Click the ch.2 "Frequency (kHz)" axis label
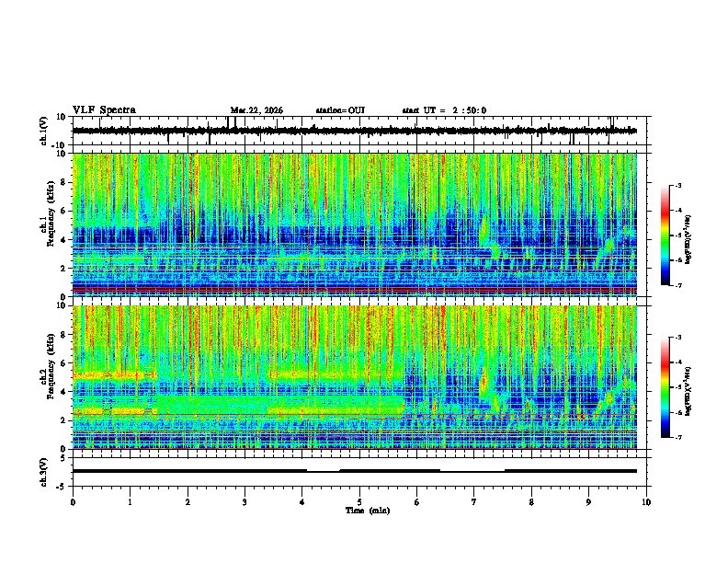Screen dimensions: 728x563 click(x=50, y=366)
